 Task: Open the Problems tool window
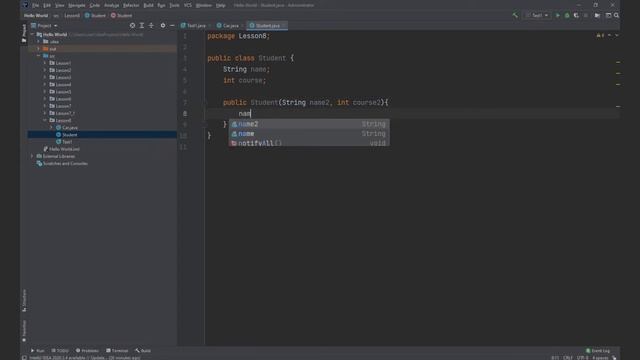(x=87, y=351)
